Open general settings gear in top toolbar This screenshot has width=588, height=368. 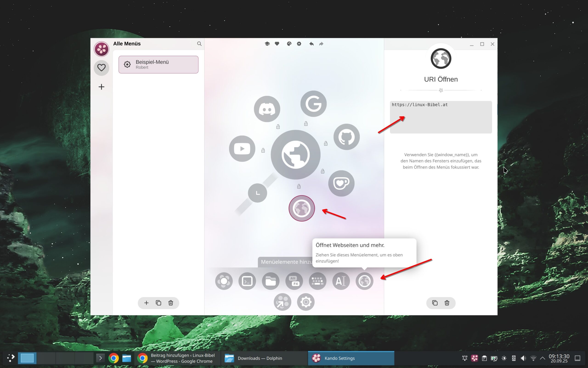299,44
